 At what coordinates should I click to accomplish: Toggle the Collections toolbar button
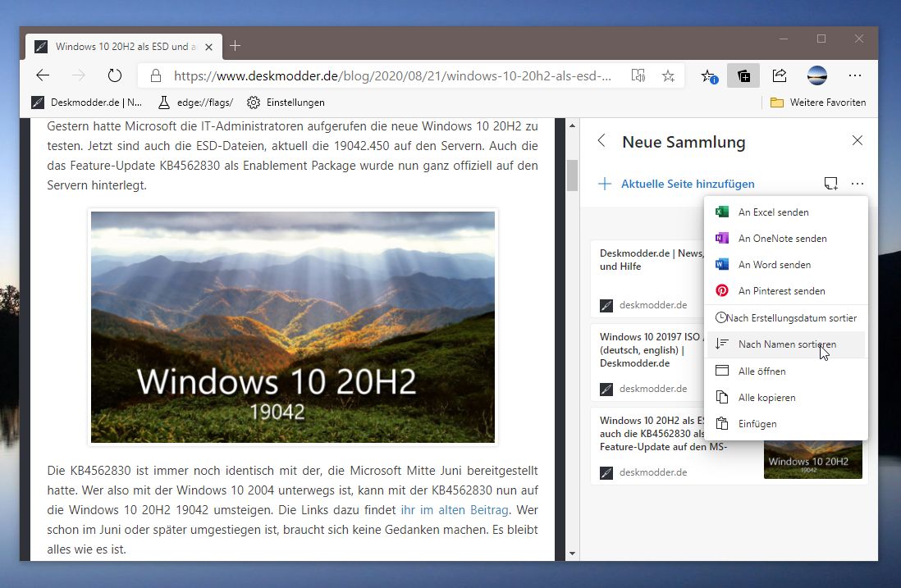pyautogui.click(x=743, y=75)
